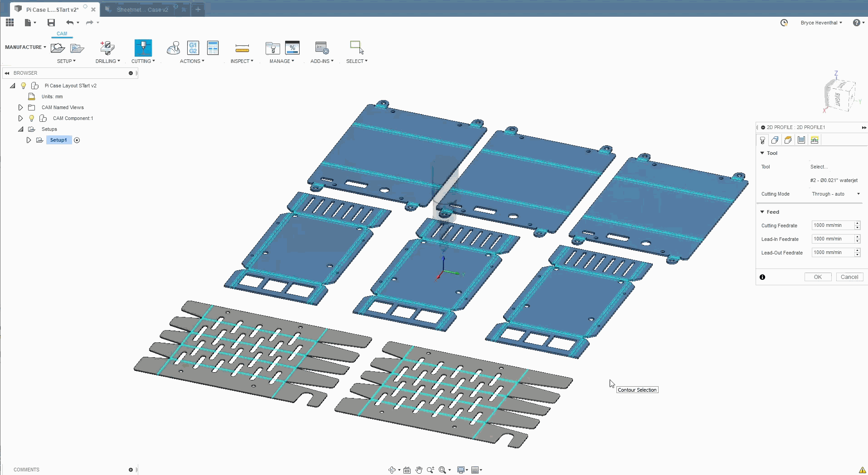Open the Linking tab in 2D Profile dialog
This screenshot has width=868, height=475.
815,140
